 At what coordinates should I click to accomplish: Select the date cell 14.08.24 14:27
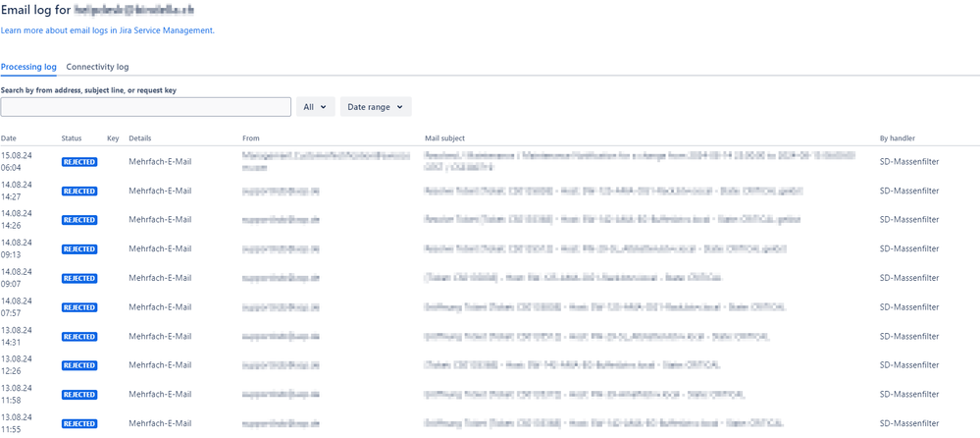[16, 191]
